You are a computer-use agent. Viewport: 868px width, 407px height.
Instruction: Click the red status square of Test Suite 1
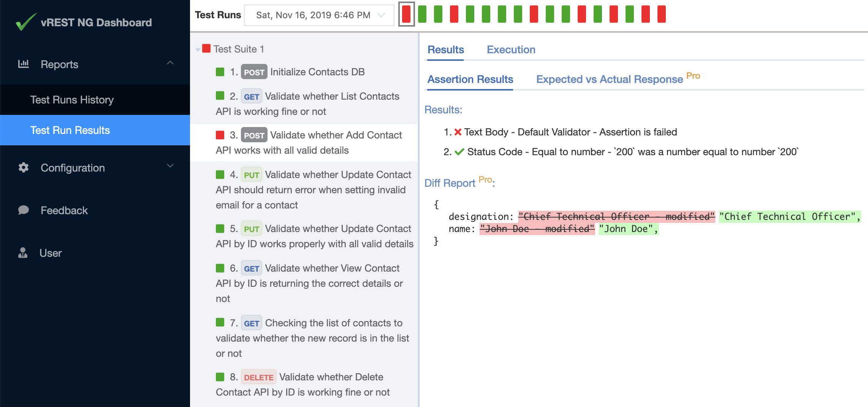click(x=206, y=49)
